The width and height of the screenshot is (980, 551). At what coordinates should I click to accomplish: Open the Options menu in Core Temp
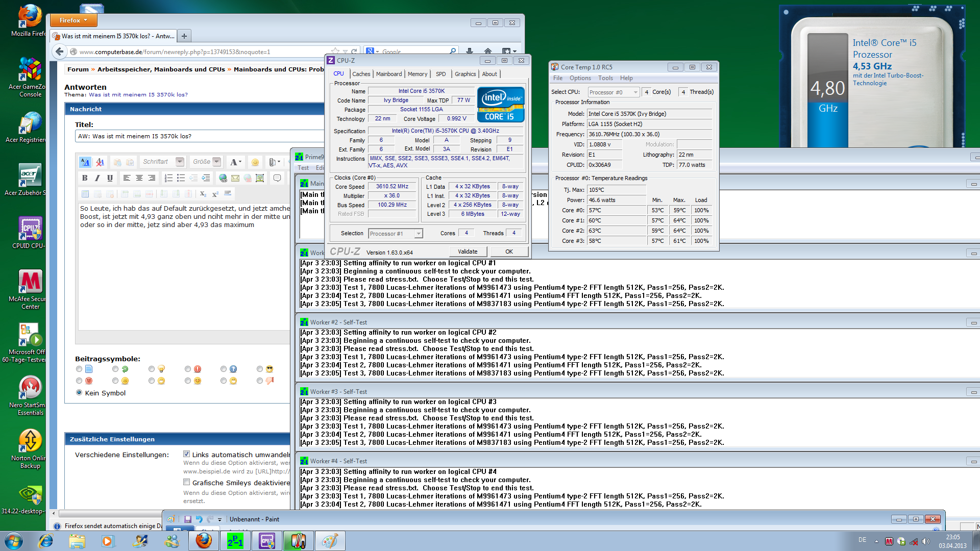coord(580,78)
